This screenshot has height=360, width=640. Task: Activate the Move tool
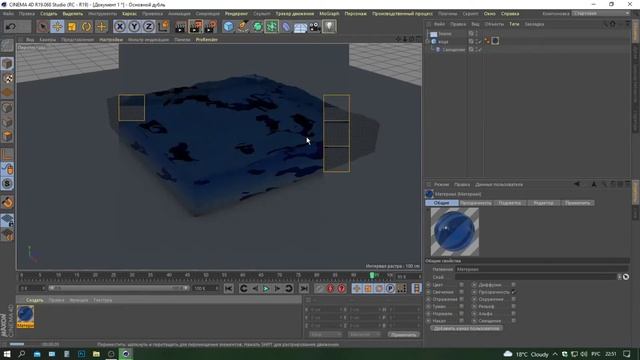(x=58, y=27)
